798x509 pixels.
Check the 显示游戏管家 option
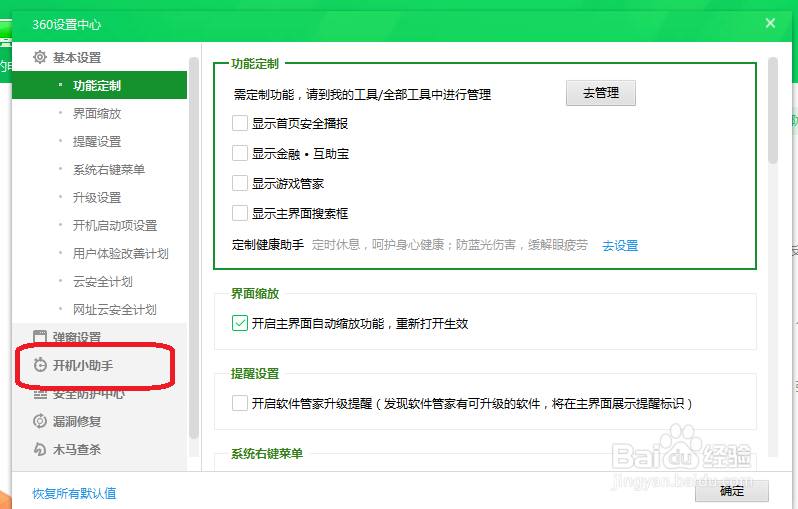click(x=240, y=183)
